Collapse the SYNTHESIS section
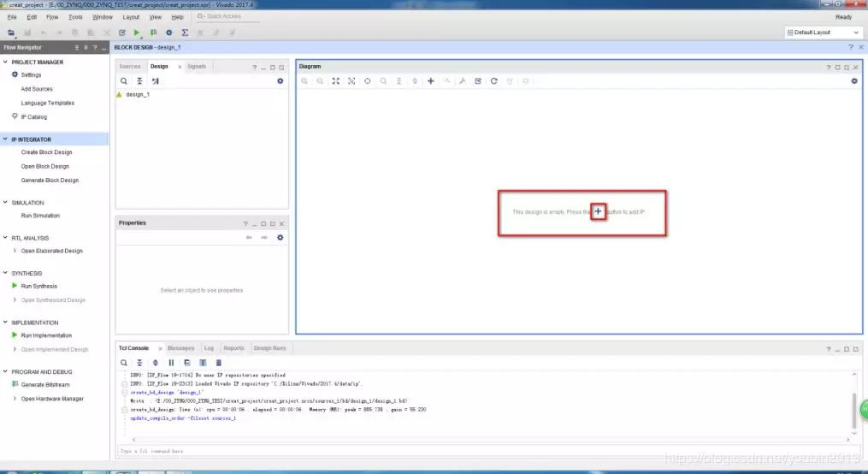This screenshot has height=474, width=868. pyautogui.click(x=5, y=273)
